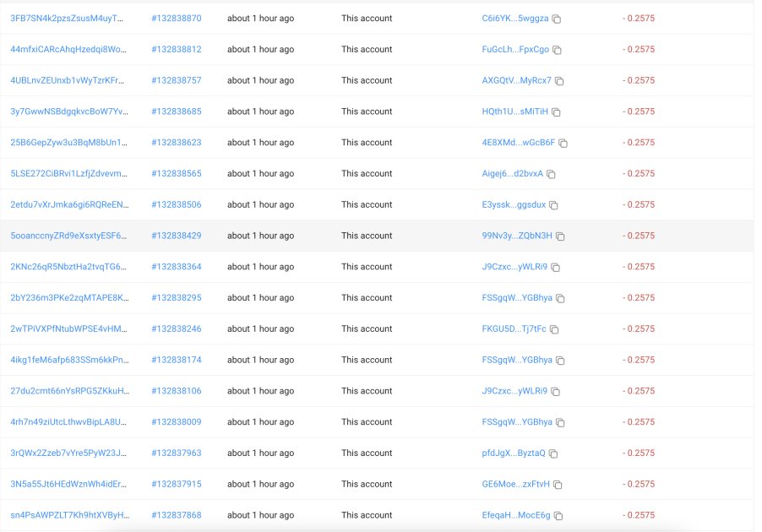The image size is (762, 532).
Task: Open transaction 3N5a55Jt6HEdWznWh4idEr...
Action: (68, 485)
